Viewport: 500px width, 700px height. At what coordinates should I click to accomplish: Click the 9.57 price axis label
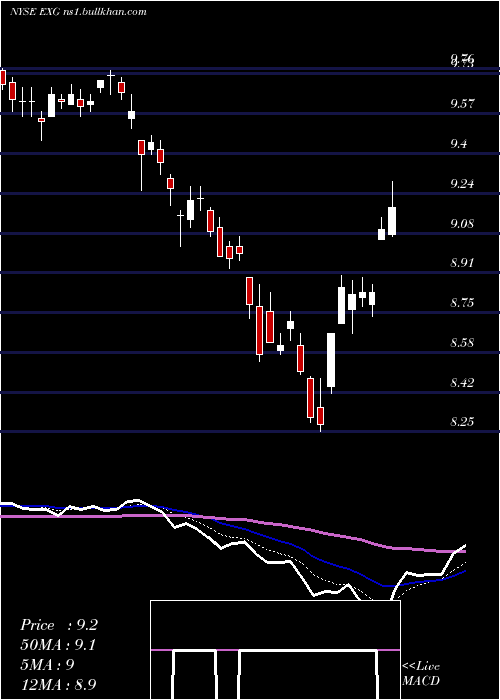(462, 104)
